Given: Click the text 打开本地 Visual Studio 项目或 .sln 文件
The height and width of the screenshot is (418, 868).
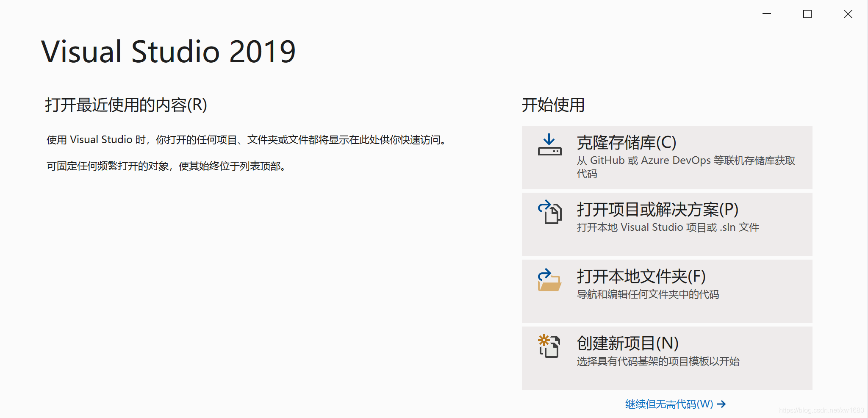Looking at the screenshot, I should [x=668, y=227].
